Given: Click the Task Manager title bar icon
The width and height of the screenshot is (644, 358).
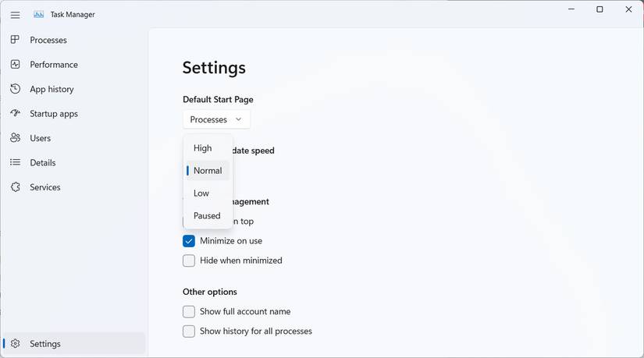Looking at the screenshot, I should pos(38,15).
